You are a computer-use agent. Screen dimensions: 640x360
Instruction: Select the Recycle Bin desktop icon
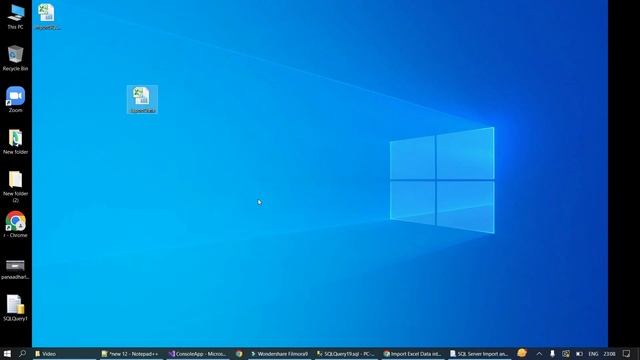tap(16, 58)
